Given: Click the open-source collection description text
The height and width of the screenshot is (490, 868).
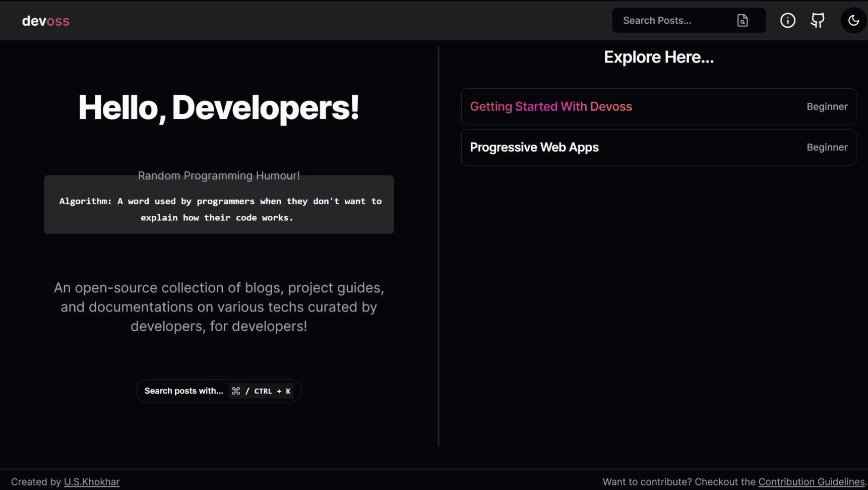Looking at the screenshot, I should pyautogui.click(x=219, y=307).
